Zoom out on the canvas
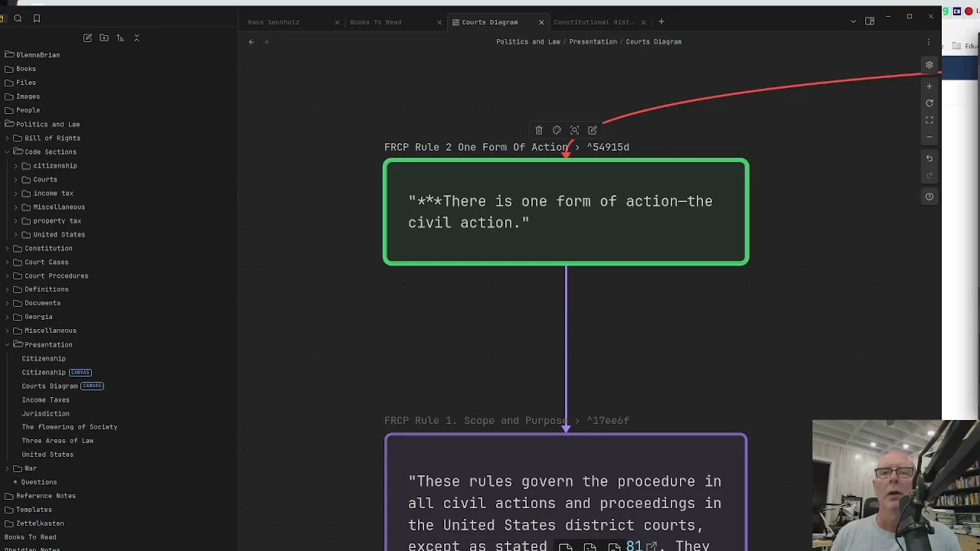 click(929, 137)
